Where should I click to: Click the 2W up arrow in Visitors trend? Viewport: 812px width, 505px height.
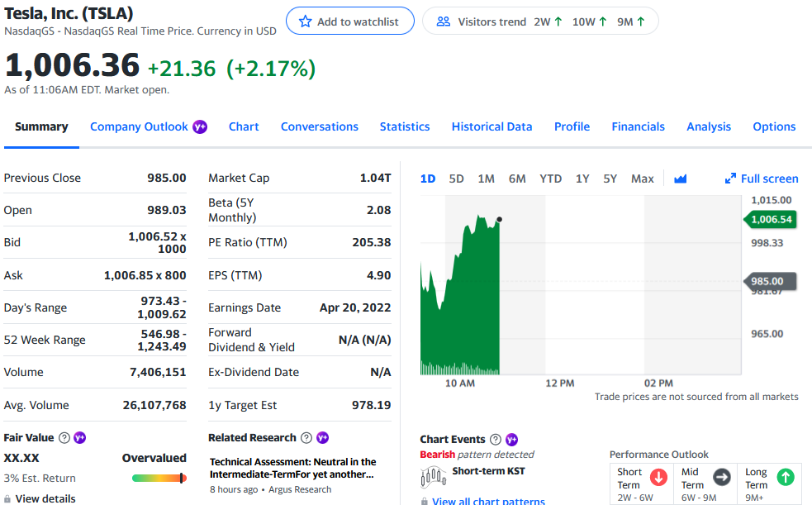558,21
